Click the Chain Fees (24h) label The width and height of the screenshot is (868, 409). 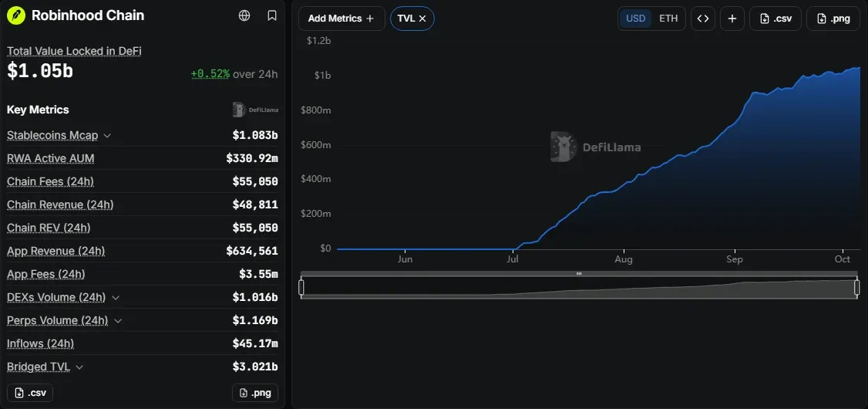pyautogui.click(x=50, y=182)
